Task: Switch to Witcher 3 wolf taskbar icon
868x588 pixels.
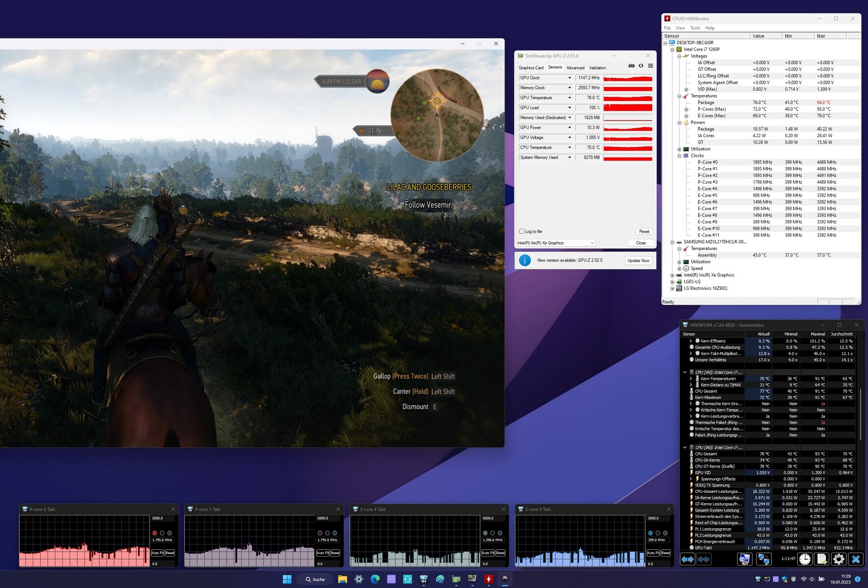Action: pos(505,579)
